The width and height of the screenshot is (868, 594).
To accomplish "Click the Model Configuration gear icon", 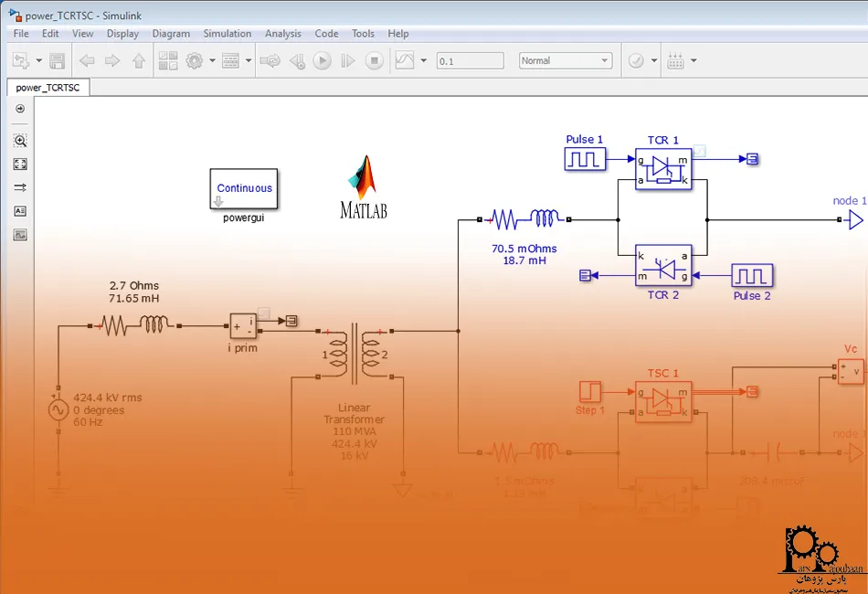I will pyautogui.click(x=194, y=61).
